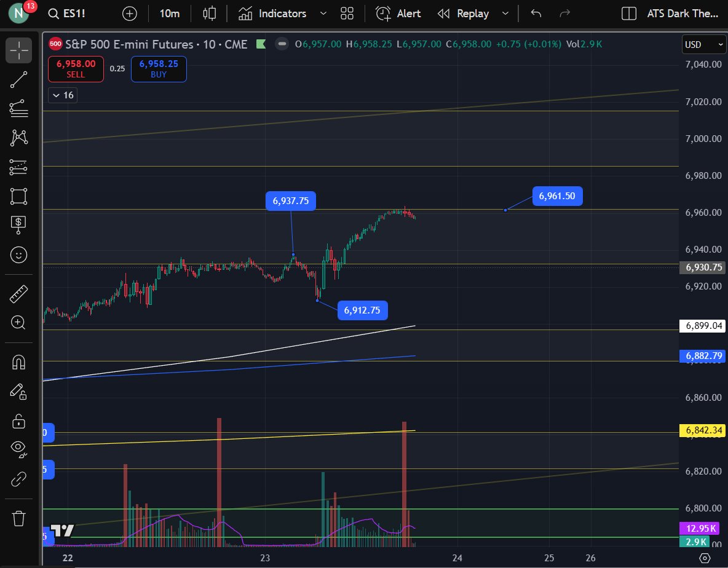The height and width of the screenshot is (568, 728).
Task: Click the S&P 500 E-mini Futures title
Action: (x=156, y=44)
